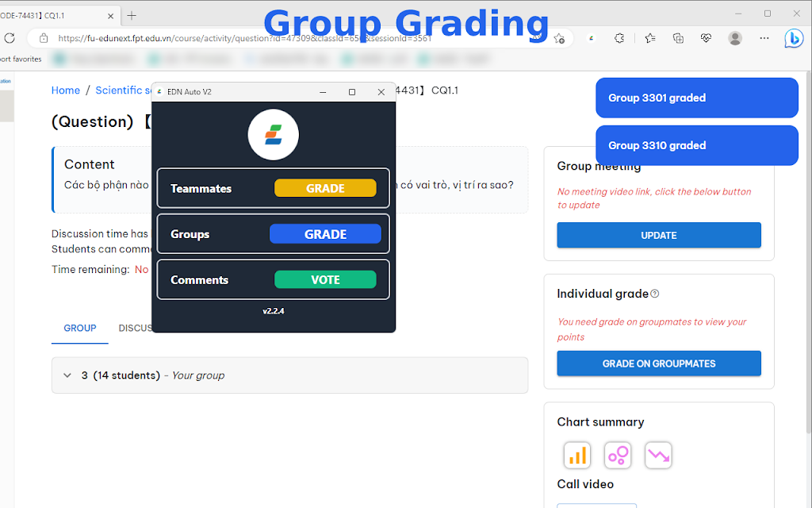Click the Content heading

[89, 164]
